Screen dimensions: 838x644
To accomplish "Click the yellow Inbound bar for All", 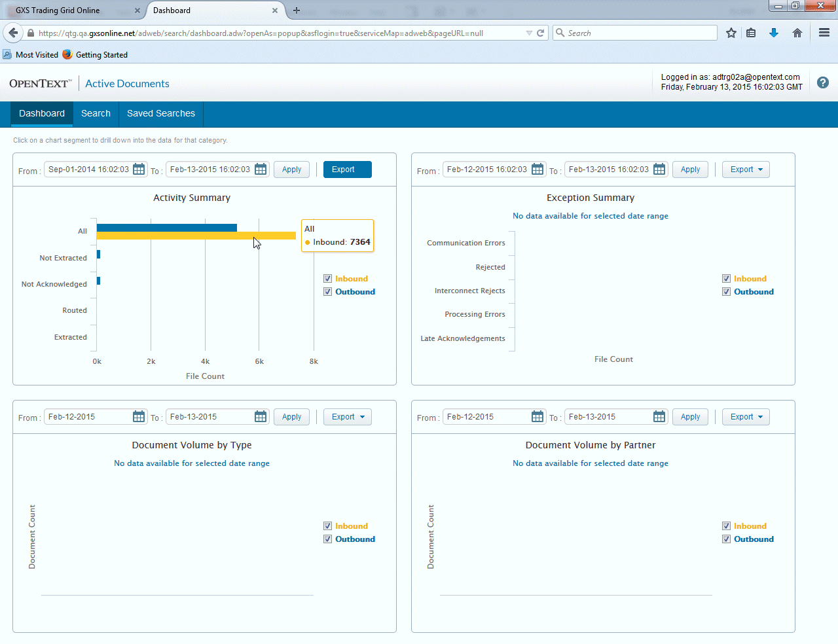I will [196, 236].
